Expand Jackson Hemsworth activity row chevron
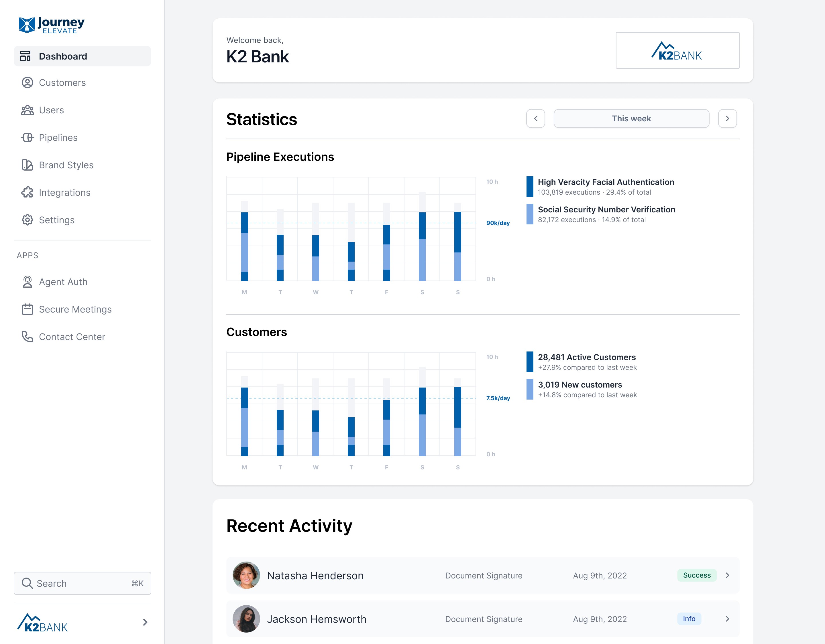Screen dimensions: 825x644 pyautogui.click(x=728, y=619)
